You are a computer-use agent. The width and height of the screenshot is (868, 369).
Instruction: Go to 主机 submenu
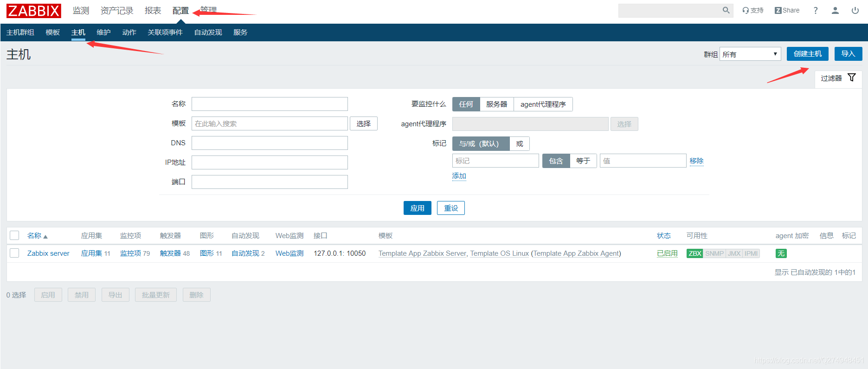pos(78,32)
